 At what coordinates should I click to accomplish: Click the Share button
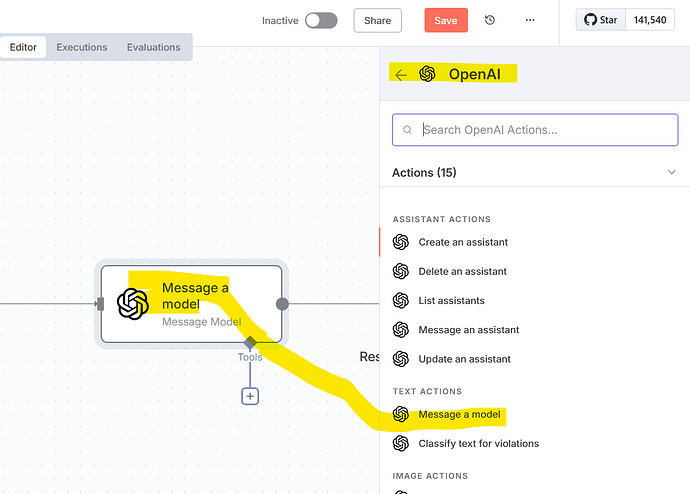pyautogui.click(x=378, y=20)
